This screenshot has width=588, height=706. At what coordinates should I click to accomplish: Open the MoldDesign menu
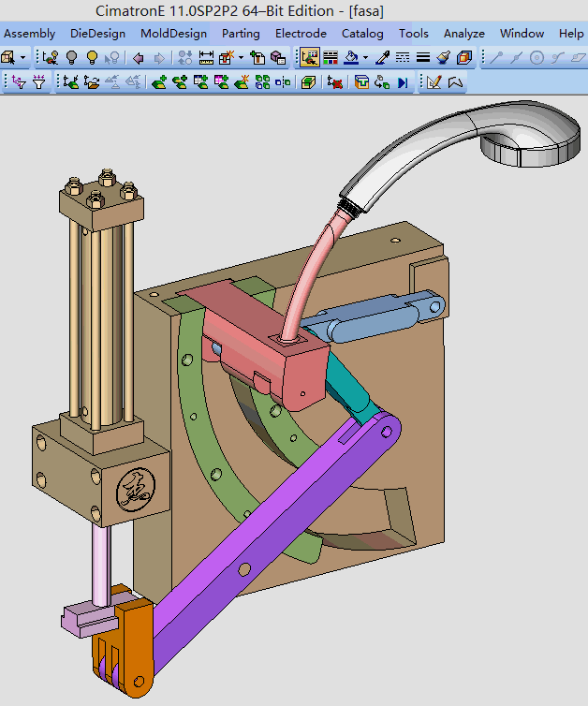pyautogui.click(x=174, y=34)
